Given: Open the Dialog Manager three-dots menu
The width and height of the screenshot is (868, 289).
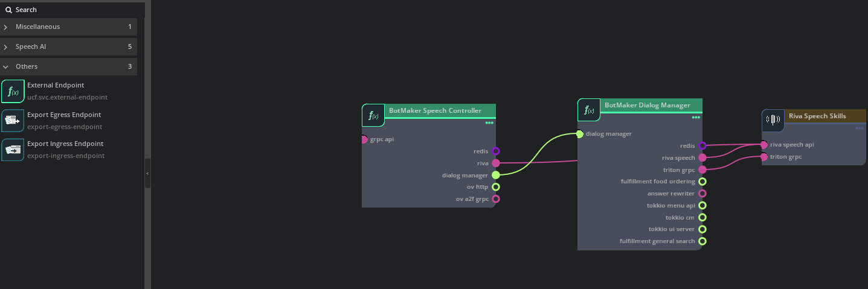Looking at the screenshot, I should click(x=695, y=118).
